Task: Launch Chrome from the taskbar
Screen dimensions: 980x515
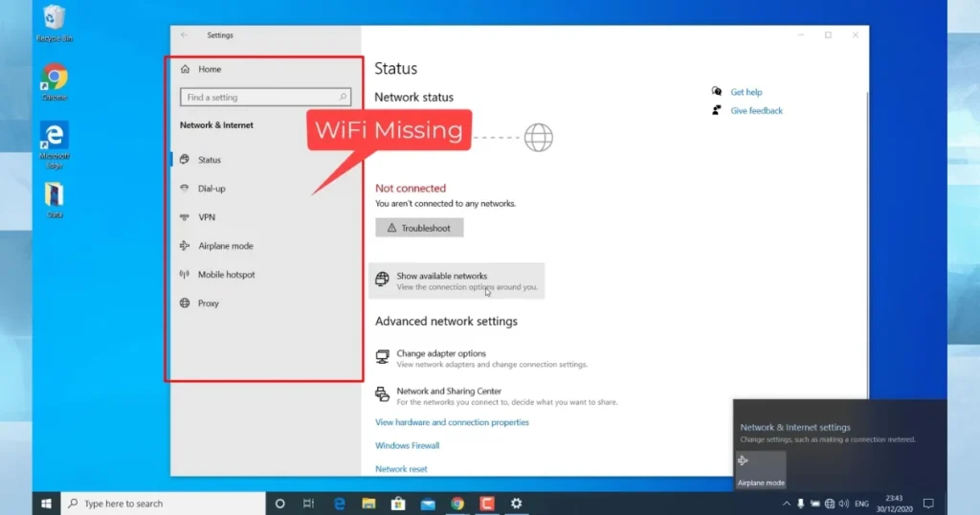Action: [x=457, y=504]
